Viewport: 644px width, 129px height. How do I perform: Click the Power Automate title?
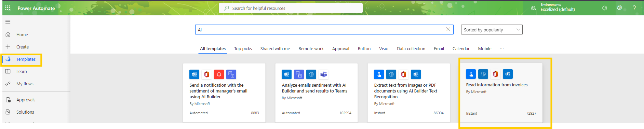coord(36,8)
